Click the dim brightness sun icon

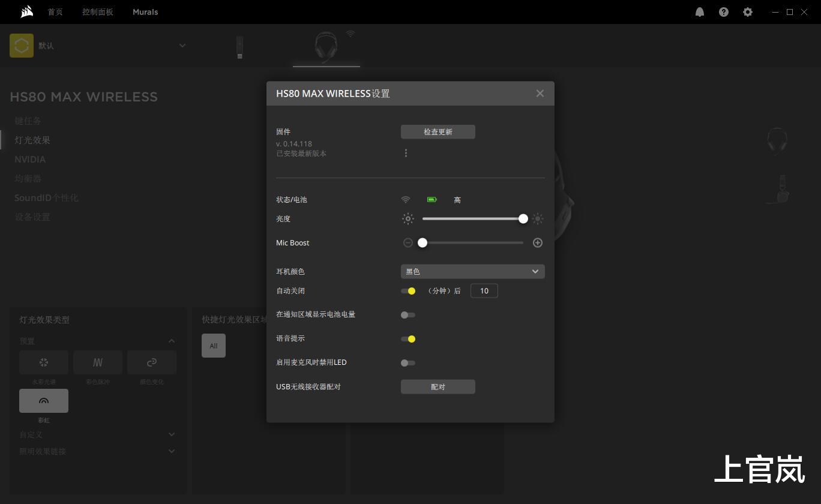[x=408, y=219]
